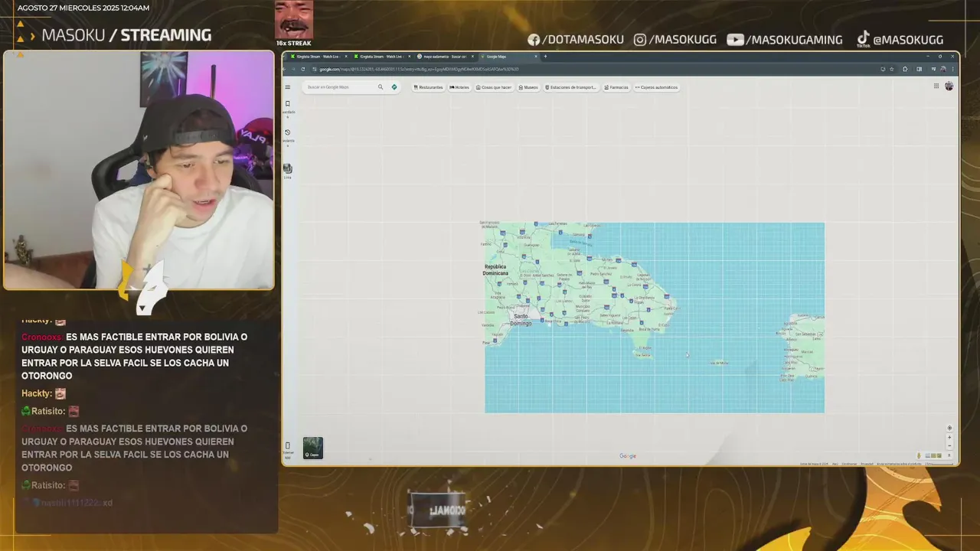Click the República Dominicana map label
This screenshot has width=980, height=551.
(495, 270)
